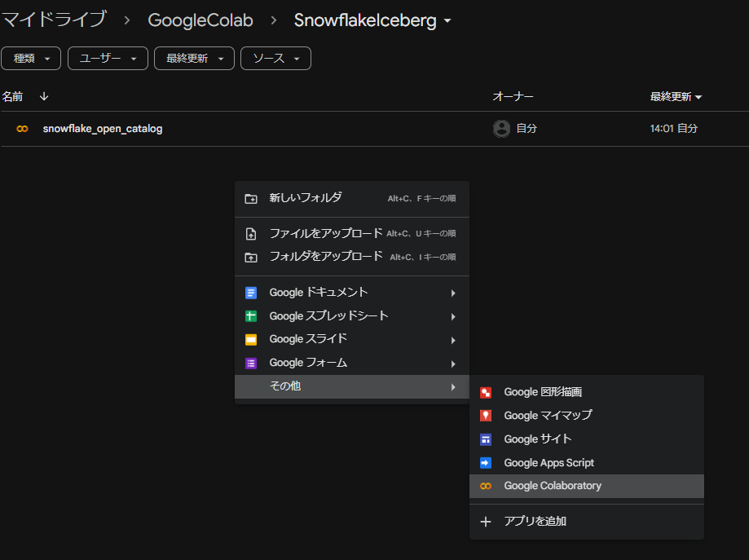This screenshot has height=560, width=749.
Task: Select the snowflake_open_catalog file name
Action: 103,129
